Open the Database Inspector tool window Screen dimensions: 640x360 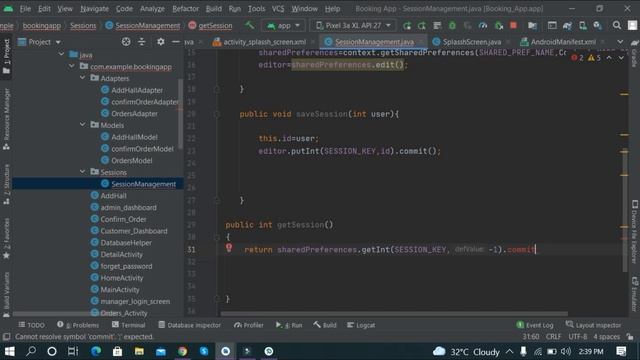[x=189, y=325]
